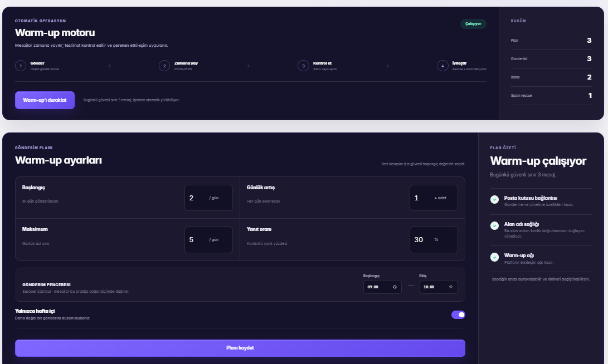This screenshot has height=364, width=608.
Task: Pause warm-up with Warm-up'ı duraklat button
Action: [45, 100]
